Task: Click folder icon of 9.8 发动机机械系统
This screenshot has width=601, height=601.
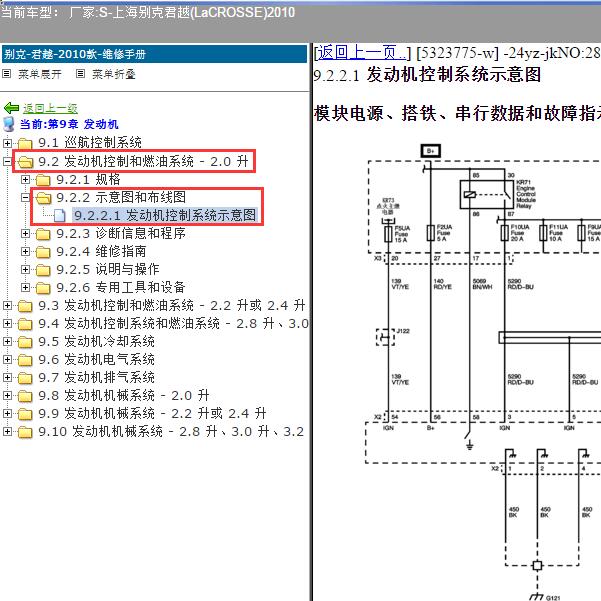Action: [25, 396]
